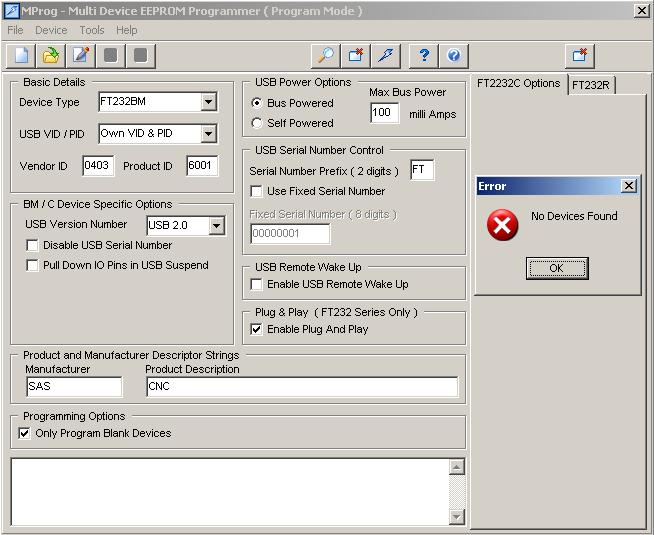Open USB Version Number dropdown

click(216, 226)
